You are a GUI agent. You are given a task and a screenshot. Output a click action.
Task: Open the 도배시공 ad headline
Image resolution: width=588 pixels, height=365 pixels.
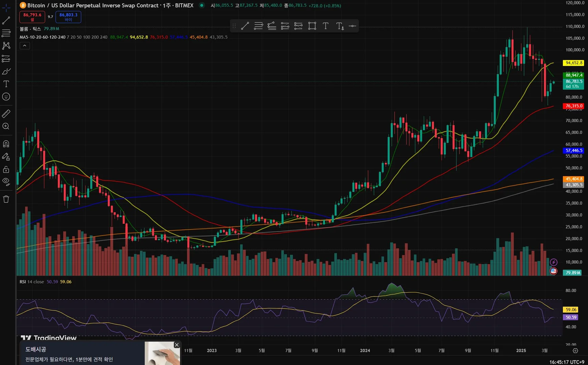coord(36,349)
